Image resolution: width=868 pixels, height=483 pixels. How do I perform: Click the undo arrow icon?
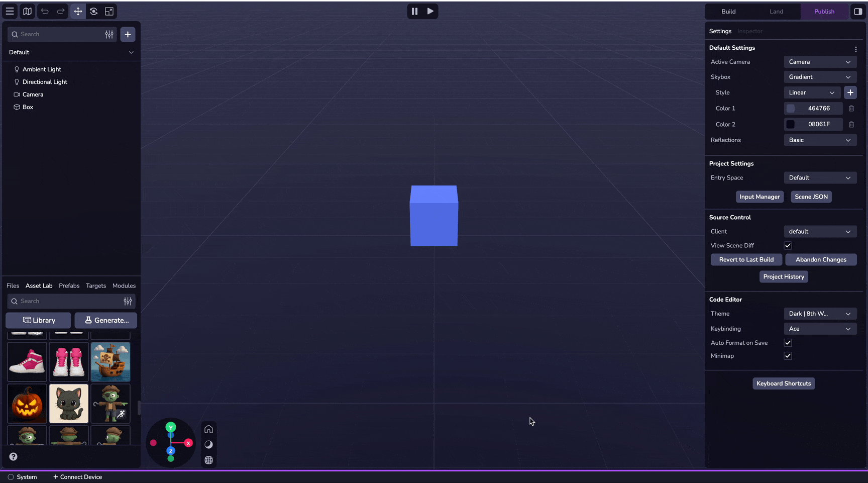45,11
